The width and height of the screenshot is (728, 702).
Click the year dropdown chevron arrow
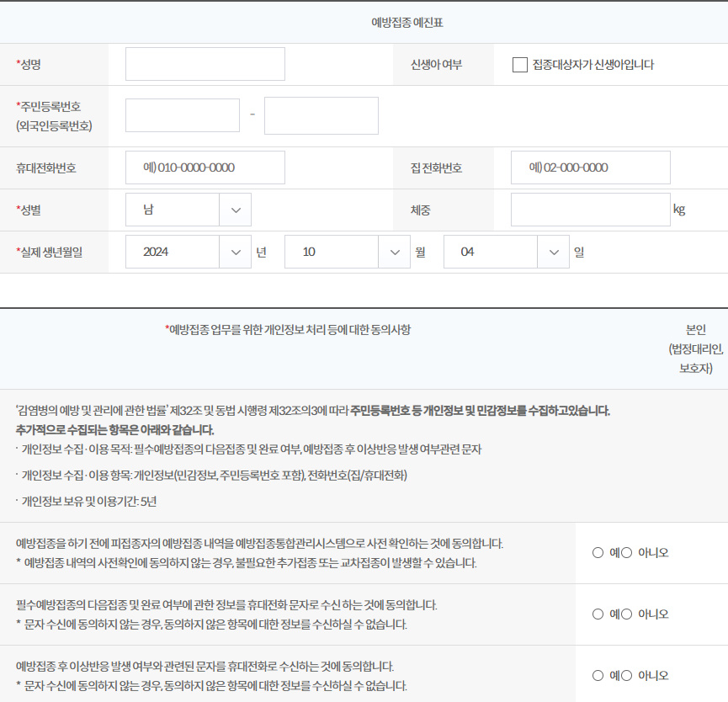[236, 252]
